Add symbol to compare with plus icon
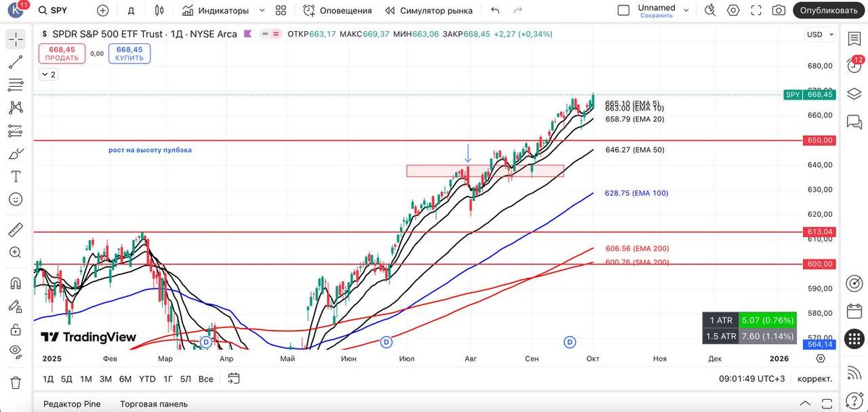Viewport: 868px width, 412px height. pos(103,10)
